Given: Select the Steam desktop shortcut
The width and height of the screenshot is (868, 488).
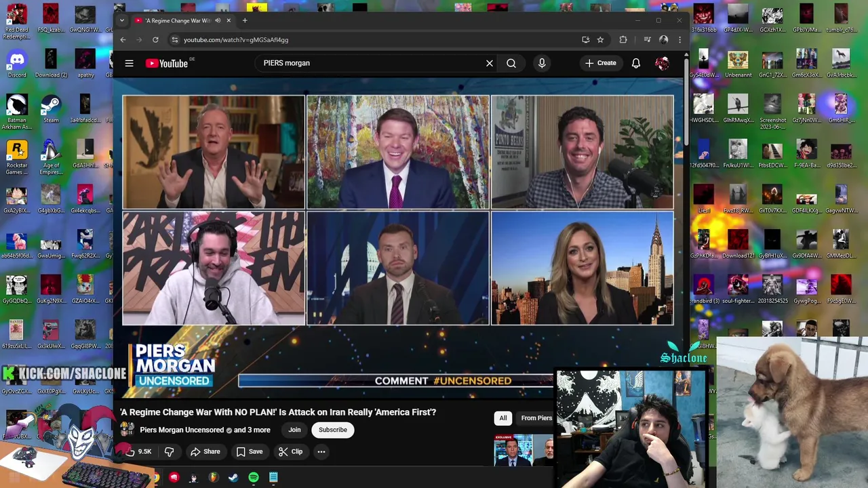Looking at the screenshot, I should coord(51,108).
